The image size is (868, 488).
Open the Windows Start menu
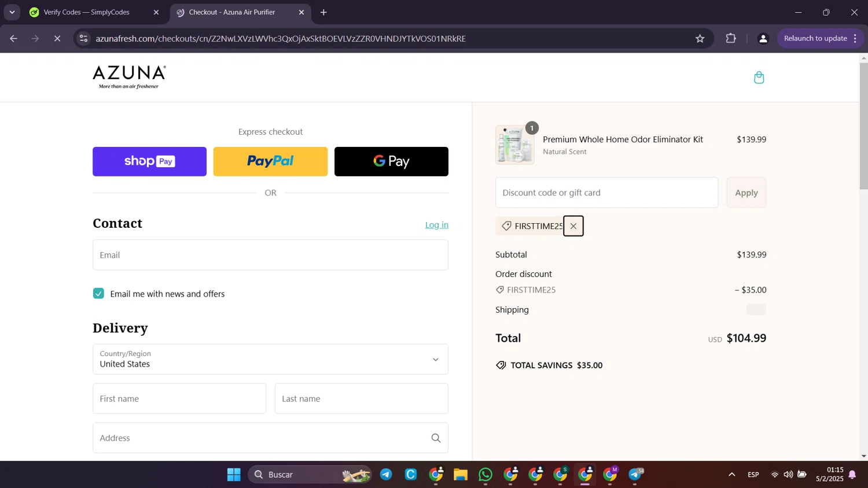234,475
